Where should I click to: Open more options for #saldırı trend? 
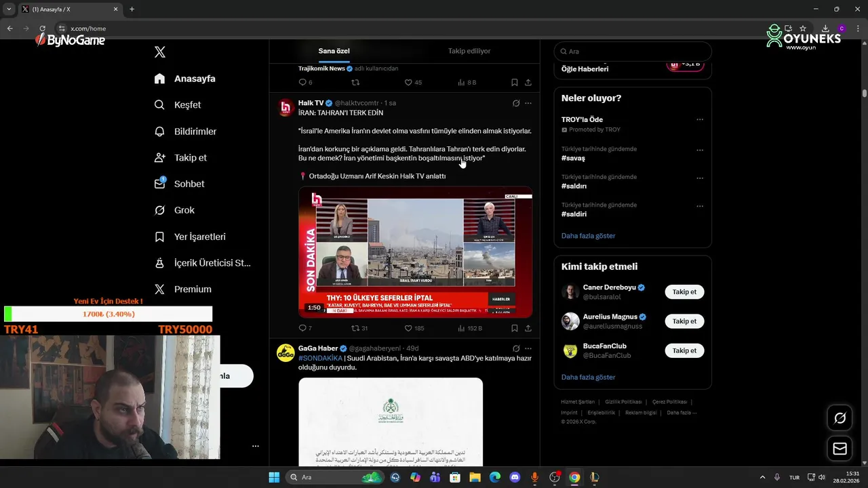pos(700,178)
